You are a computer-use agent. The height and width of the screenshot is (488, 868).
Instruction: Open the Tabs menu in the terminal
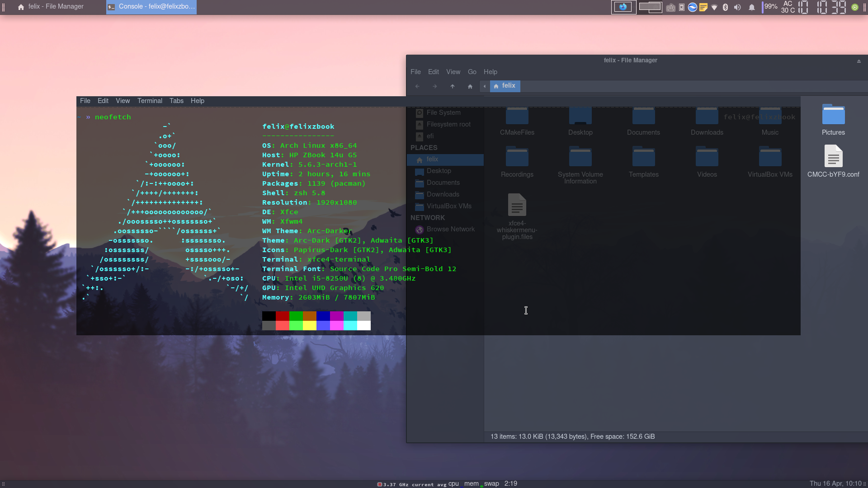click(176, 101)
